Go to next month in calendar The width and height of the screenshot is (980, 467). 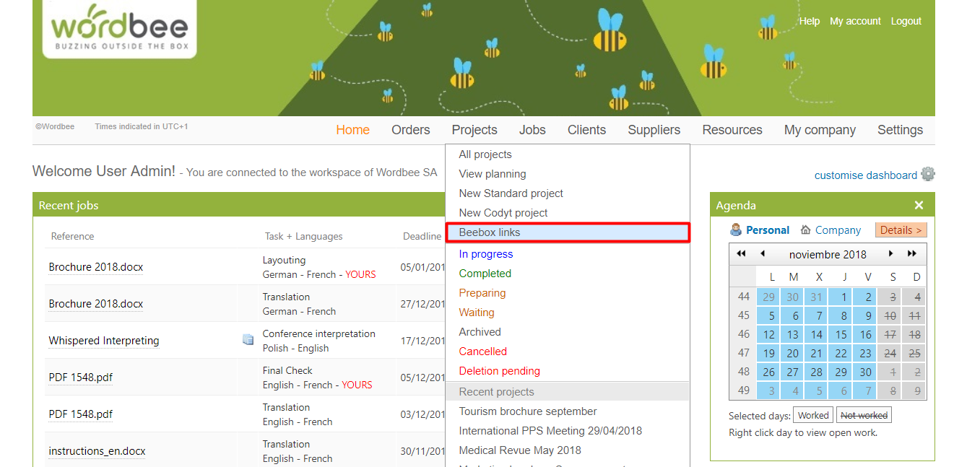tap(891, 254)
